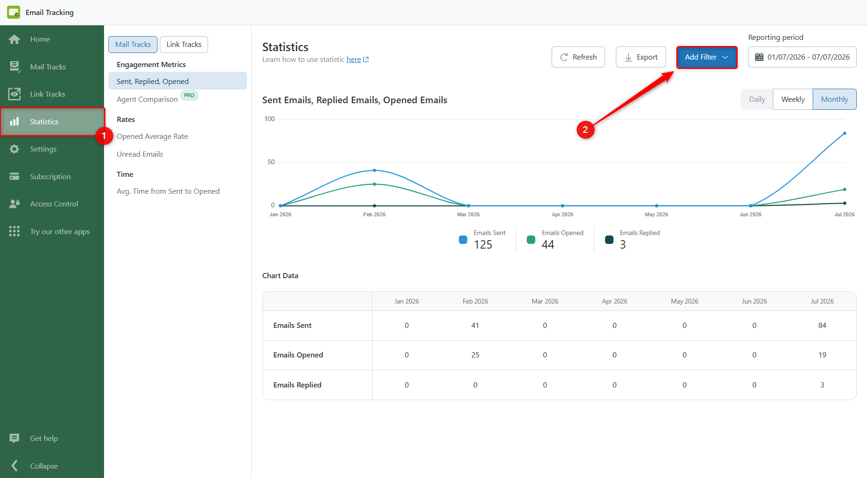Open the Add Filter dropdown

[707, 57]
